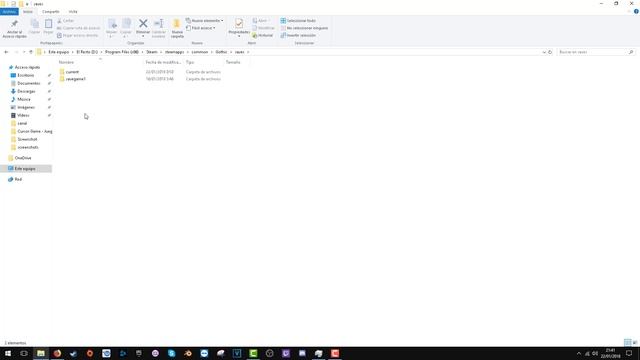Sort by the Nombre column header

(x=66, y=62)
